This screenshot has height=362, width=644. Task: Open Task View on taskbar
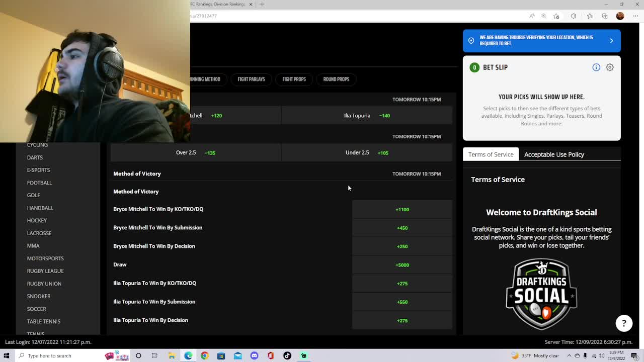point(154,355)
